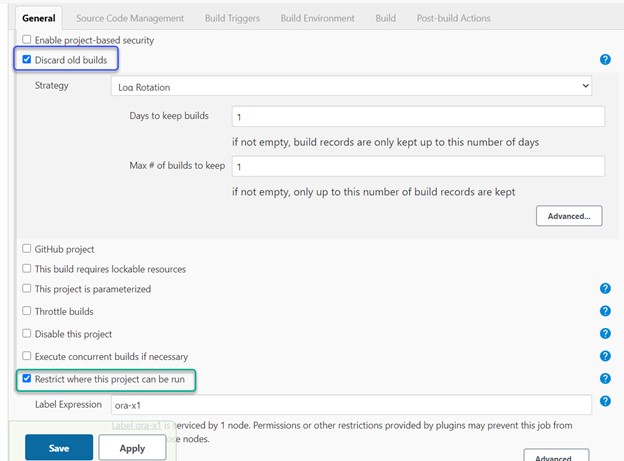Open help for Restrict where project runs
624x461 pixels.
(605, 379)
